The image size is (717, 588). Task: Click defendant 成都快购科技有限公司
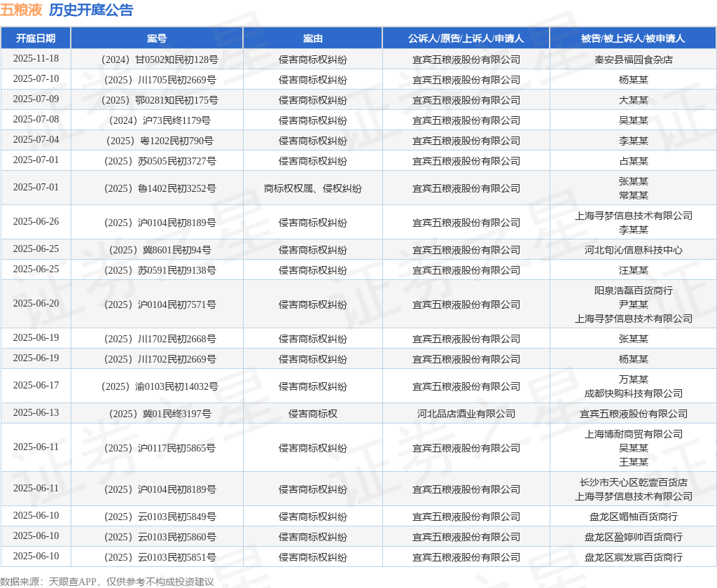633,393
